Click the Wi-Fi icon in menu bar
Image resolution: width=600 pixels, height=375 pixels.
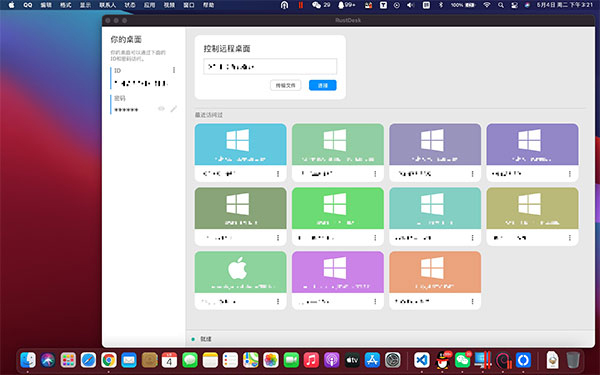486,5
